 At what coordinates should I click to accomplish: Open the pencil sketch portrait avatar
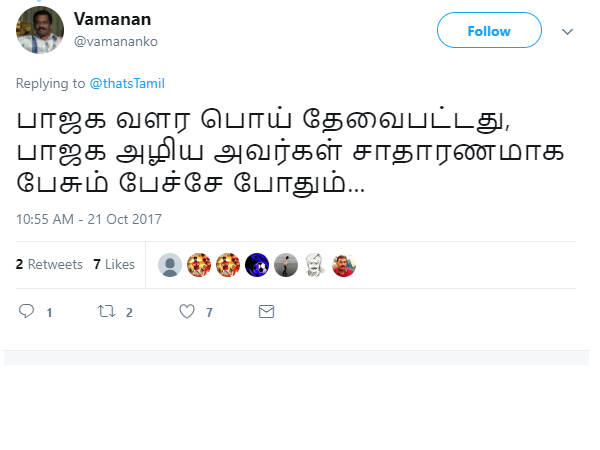[x=315, y=265]
